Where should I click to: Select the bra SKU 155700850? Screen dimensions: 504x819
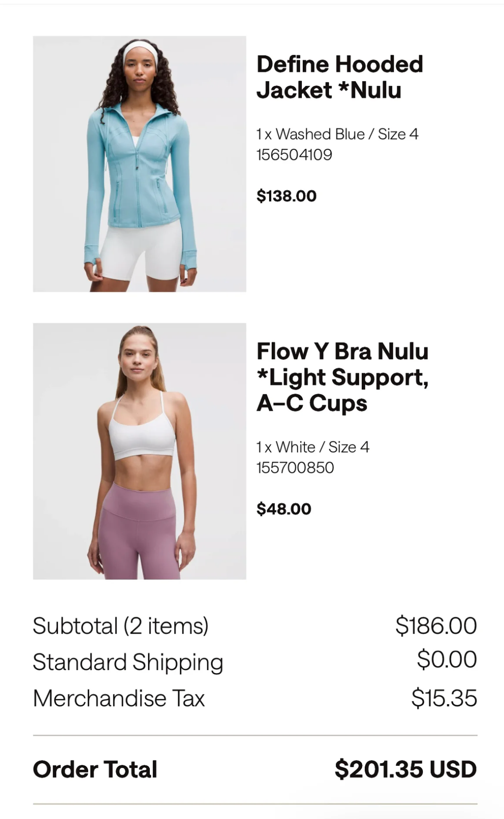tap(295, 468)
